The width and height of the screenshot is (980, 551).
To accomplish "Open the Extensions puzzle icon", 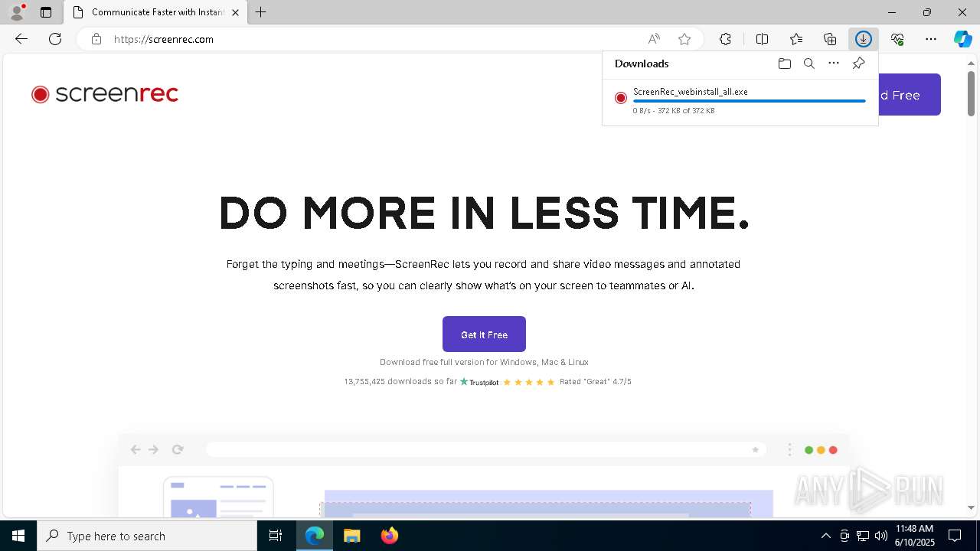I will click(725, 39).
